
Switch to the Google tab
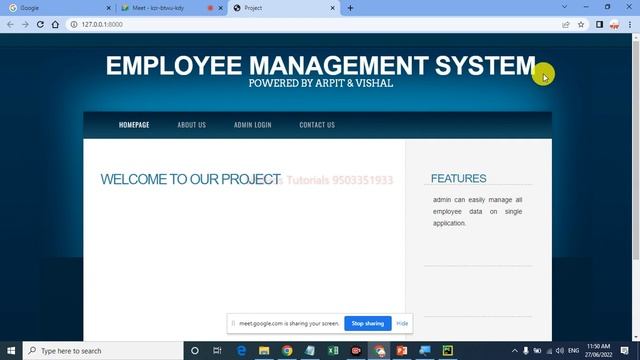point(58,8)
